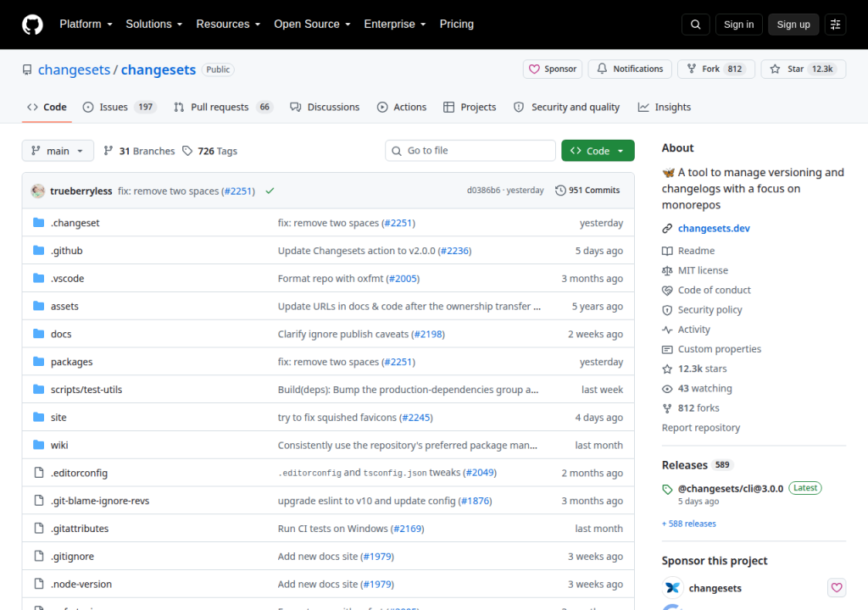Click the book icon next to Readme

[667, 251]
